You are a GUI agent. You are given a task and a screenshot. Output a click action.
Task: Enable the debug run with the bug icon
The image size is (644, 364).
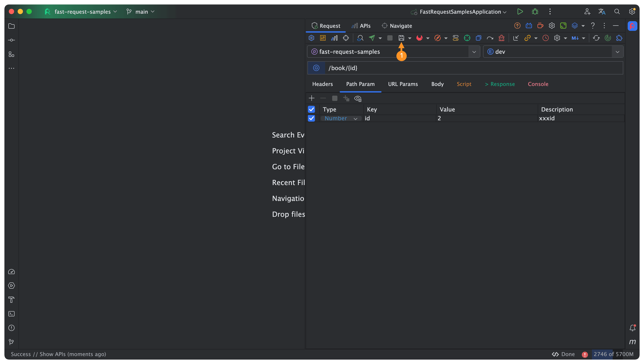tap(534, 11)
